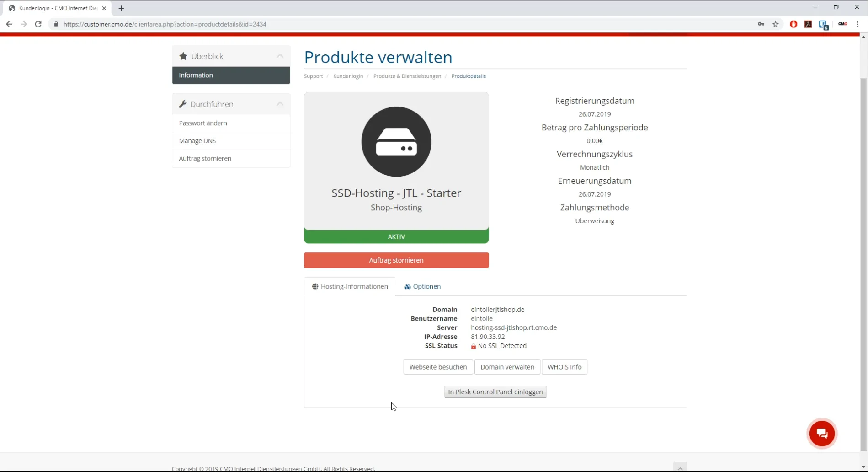Click the scroll-to-top arrow in footer
868x472 pixels.
click(x=680, y=468)
